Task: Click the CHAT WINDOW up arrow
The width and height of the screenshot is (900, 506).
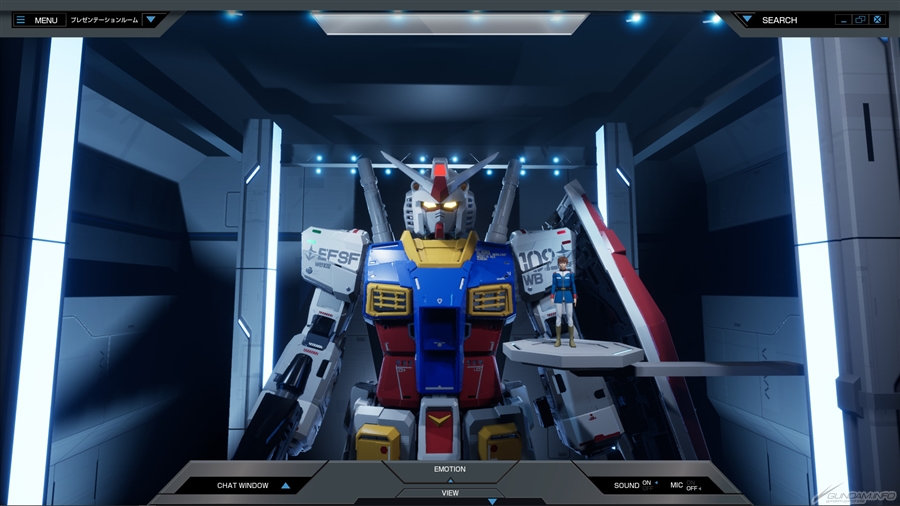Action: click(286, 486)
